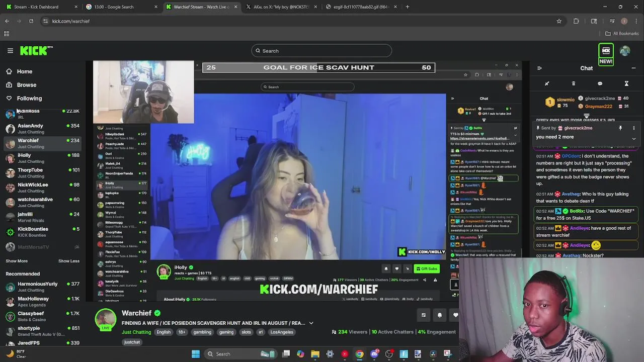
Task: Collapse the gift leaderboard handle
Action: 587,116
